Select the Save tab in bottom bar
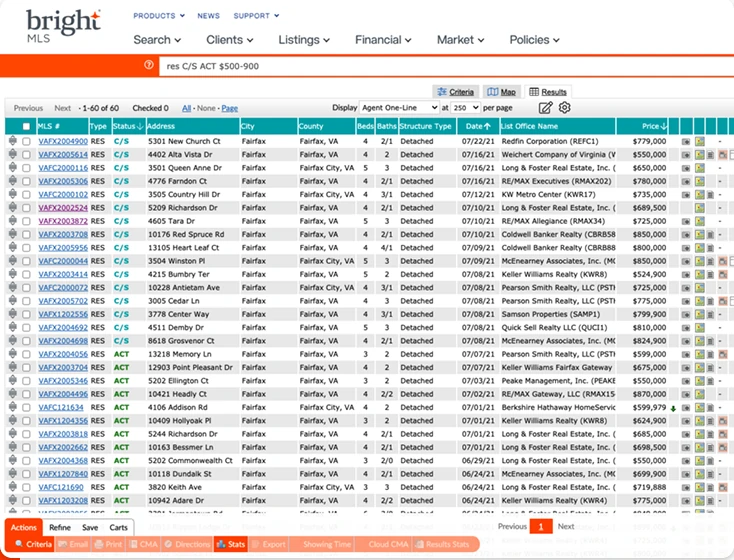 click(x=90, y=527)
